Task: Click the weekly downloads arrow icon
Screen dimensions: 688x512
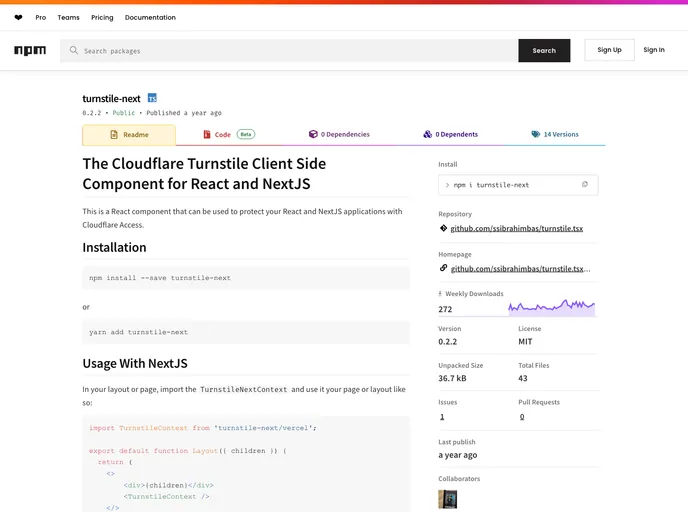Action: coord(440,294)
